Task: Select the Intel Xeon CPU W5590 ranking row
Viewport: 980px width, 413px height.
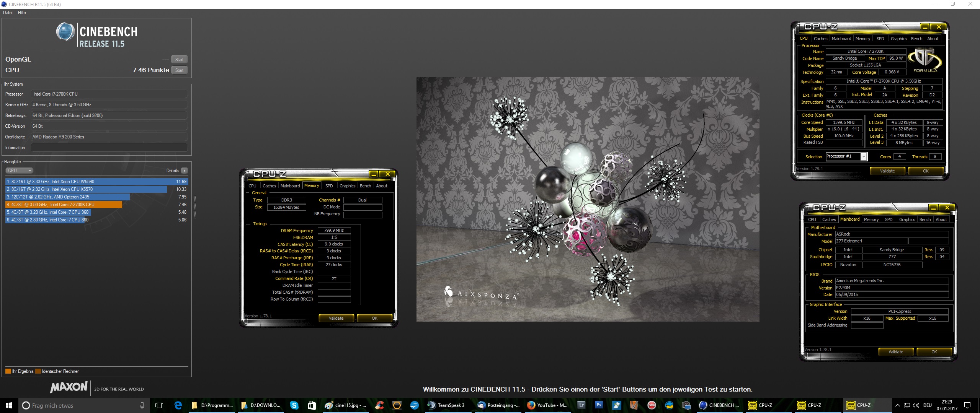Action: tap(96, 182)
